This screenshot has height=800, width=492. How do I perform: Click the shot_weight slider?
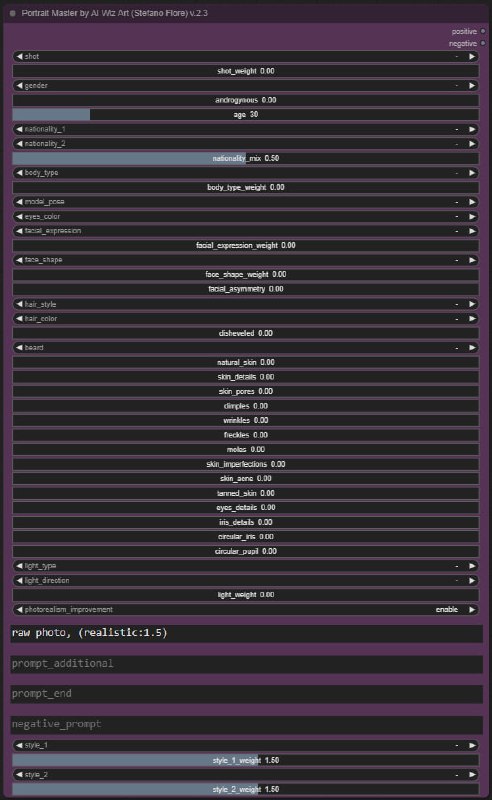tap(245, 71)
